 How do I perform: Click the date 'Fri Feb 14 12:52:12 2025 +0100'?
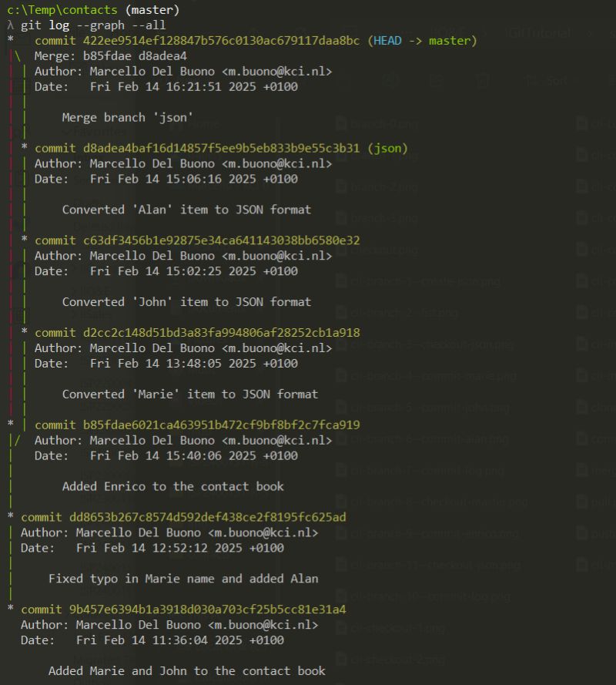180,548
